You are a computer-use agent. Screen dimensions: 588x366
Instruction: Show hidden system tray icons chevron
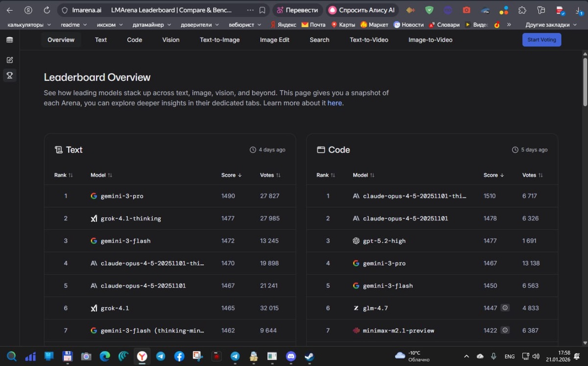click(x=466, y=356)
